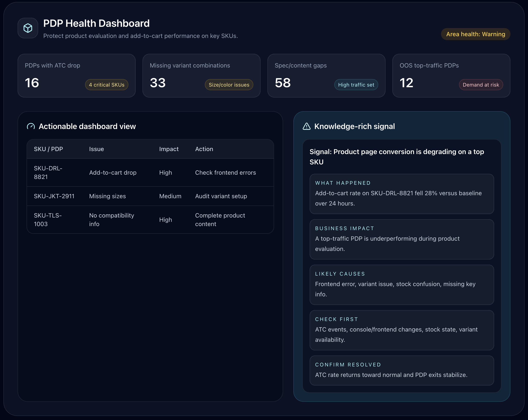Select the High traffic set tag
The width and height of the screenshot is (528, 420).
(356, 85)
